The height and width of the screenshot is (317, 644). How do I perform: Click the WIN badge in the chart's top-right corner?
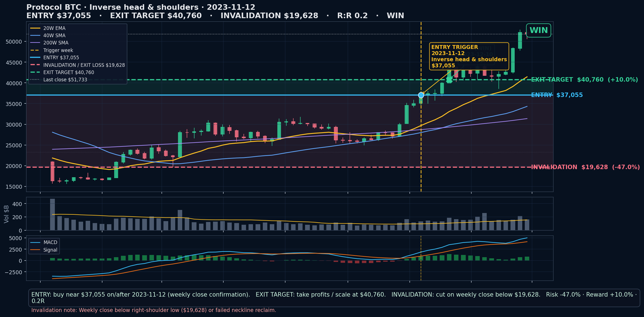[538, 30]
